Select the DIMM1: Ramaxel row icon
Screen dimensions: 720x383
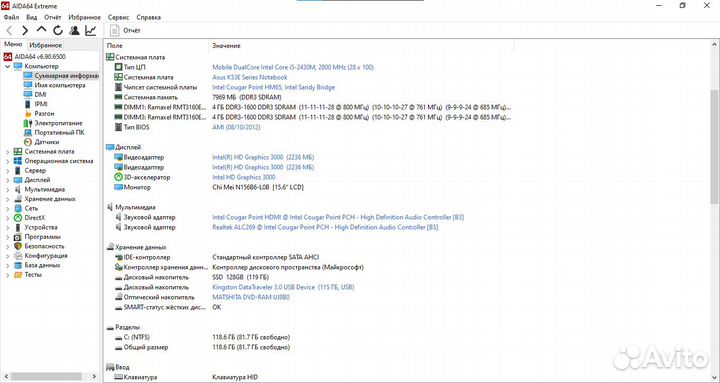point(118,107)
